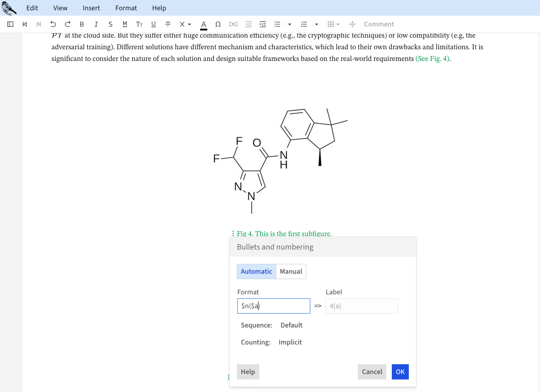The width and height of the screenshot is (540, 392).
Task: Open the Format menu
Action: click(x=126, y=8)
